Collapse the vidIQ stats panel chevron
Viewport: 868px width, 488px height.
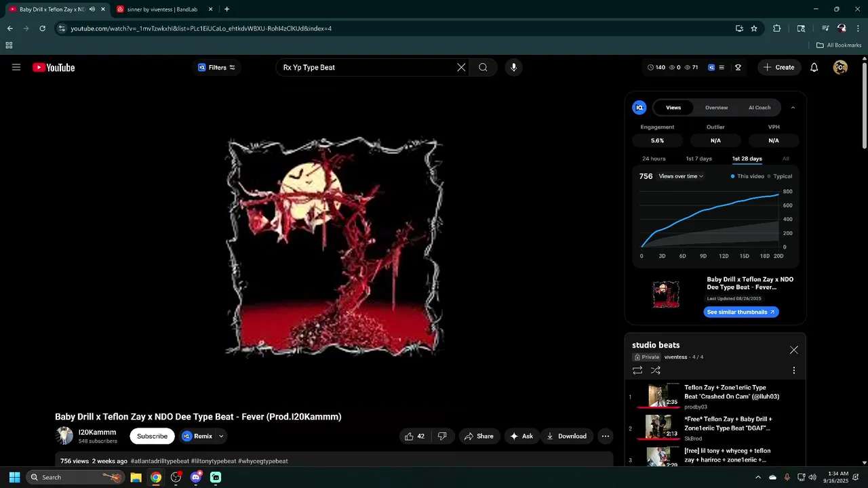click(793, 107)
